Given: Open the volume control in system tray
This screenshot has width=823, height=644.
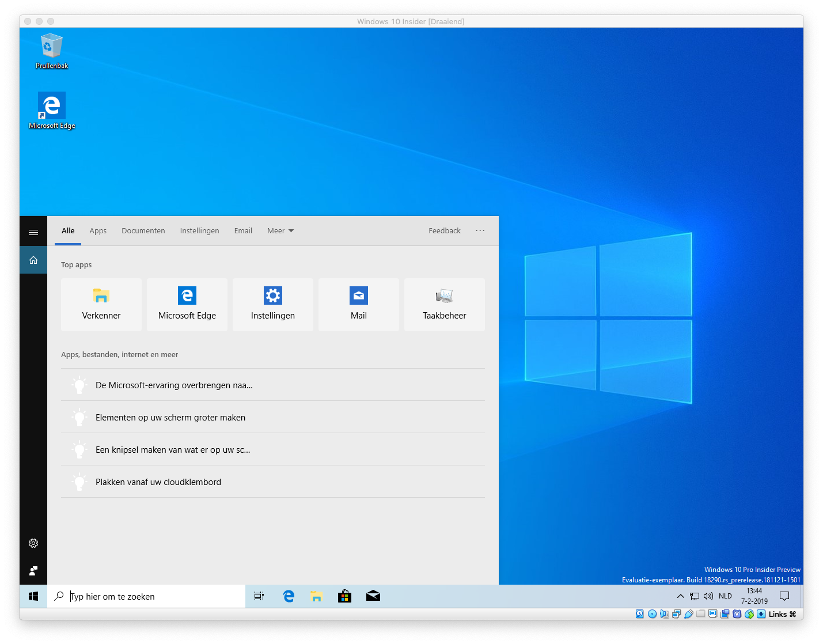Looking at the screenshot, I should [x=708, y=596].
